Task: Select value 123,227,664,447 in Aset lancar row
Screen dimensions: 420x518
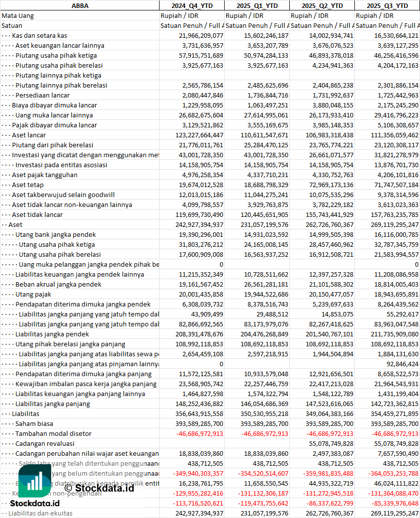Action: point(199,135)
